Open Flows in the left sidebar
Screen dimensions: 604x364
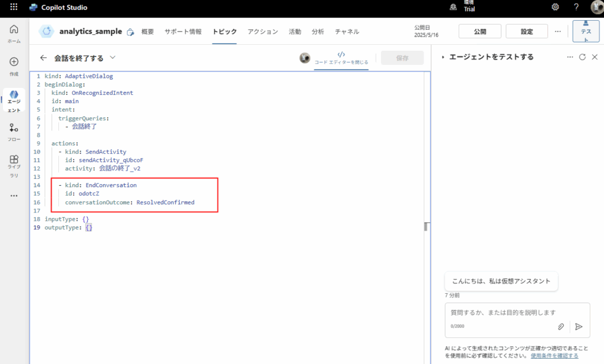click(x=14, y=132)
